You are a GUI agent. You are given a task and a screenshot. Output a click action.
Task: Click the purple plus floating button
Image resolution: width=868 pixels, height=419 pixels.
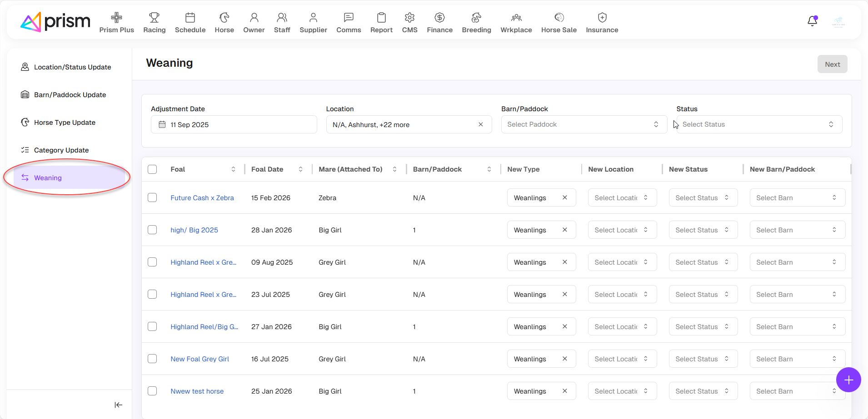tap(848, 380)
